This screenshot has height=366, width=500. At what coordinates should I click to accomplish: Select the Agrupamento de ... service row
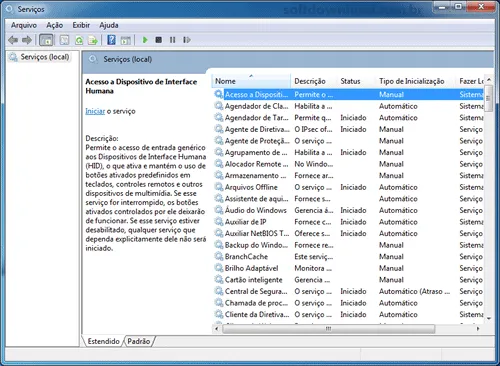(349, 152)
